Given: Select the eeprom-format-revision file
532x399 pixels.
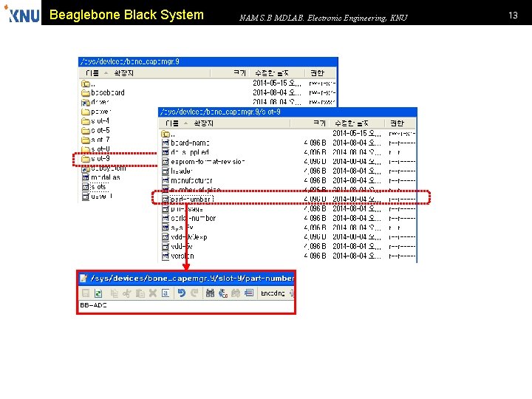Looking at the screenshot, I should tap(204, 162).
